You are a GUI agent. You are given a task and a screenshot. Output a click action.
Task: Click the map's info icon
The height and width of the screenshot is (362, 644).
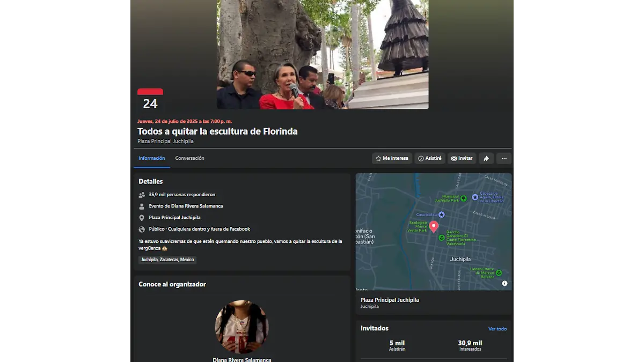[x=504, y=283]
